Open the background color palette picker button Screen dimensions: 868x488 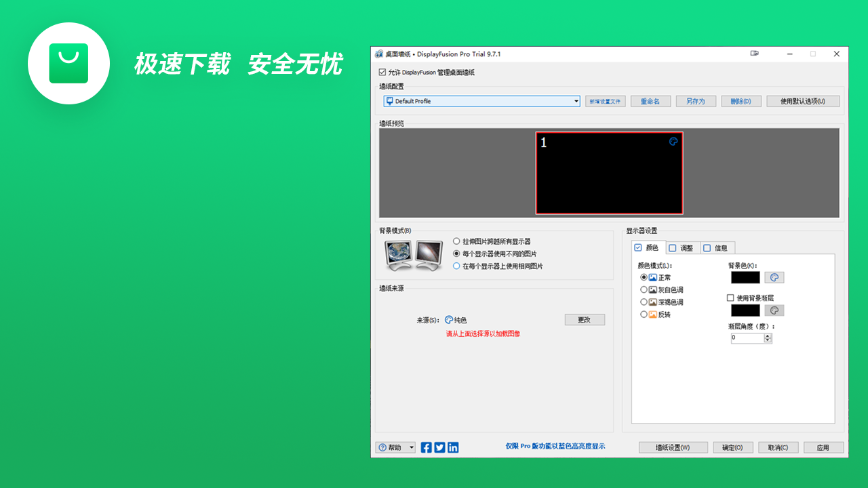coord(774,277)
